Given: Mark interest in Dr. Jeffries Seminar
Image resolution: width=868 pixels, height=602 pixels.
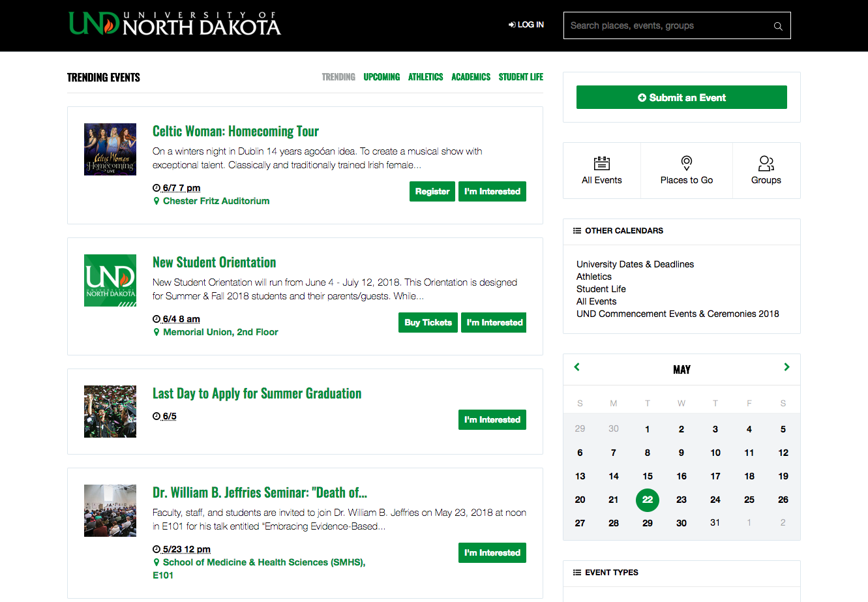Looking at the screenshot, I should (492, 552).
